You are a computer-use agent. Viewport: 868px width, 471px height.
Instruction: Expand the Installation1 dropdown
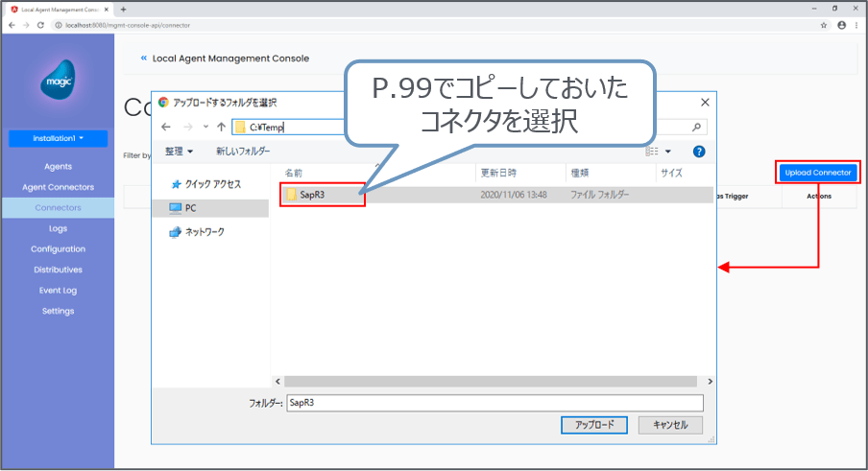58,138
